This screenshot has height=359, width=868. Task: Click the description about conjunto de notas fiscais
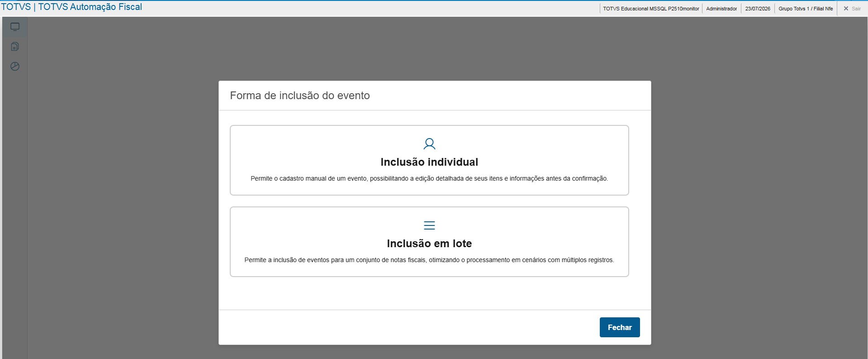point(429,260)
